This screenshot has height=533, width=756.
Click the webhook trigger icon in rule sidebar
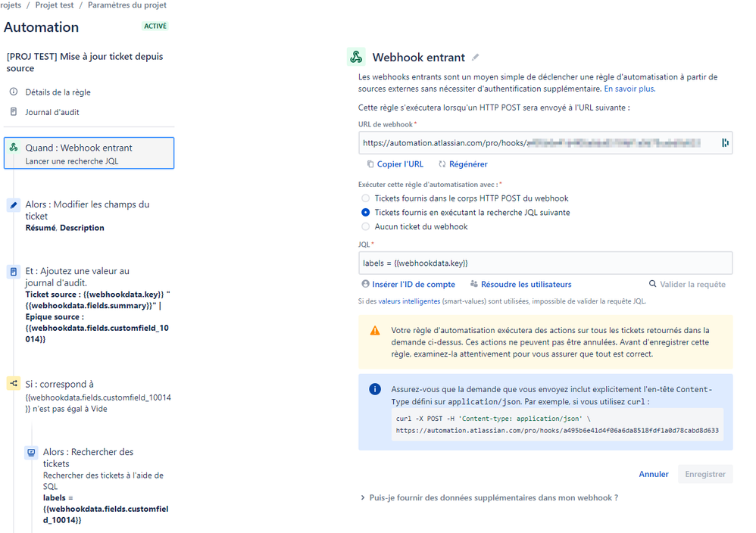point(14,148)
